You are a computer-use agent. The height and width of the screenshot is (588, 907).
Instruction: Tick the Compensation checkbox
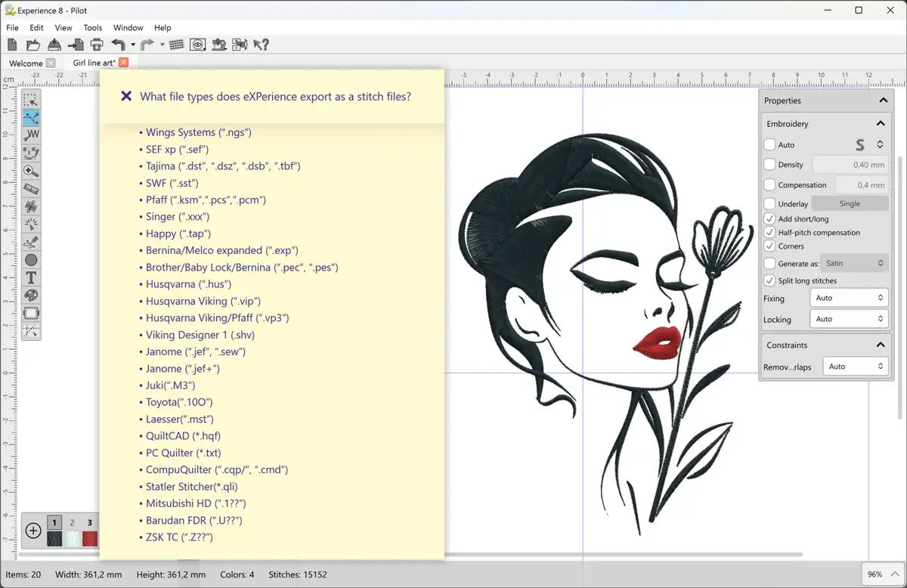click(x=769, y=184)
